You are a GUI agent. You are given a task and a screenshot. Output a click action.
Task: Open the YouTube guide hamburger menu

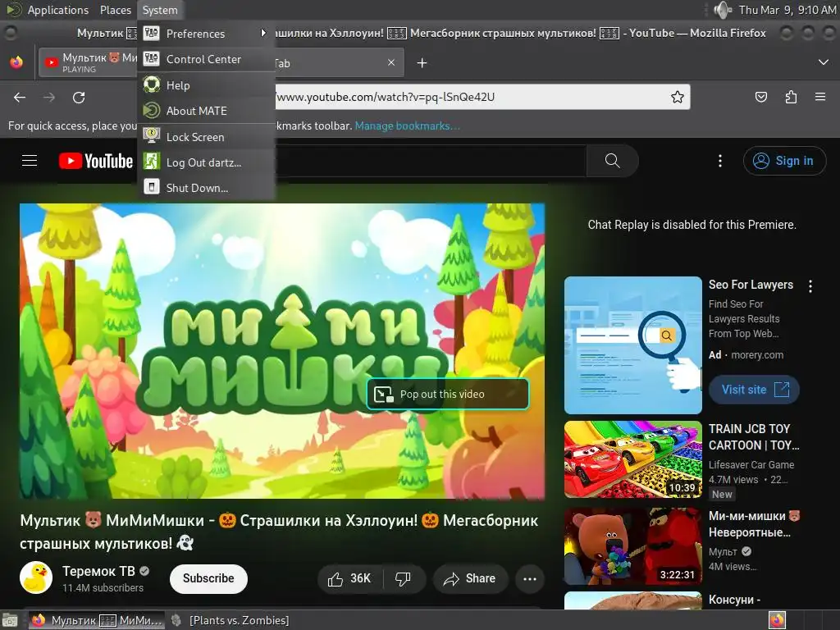pyautogui.click(x=30, y=161)
